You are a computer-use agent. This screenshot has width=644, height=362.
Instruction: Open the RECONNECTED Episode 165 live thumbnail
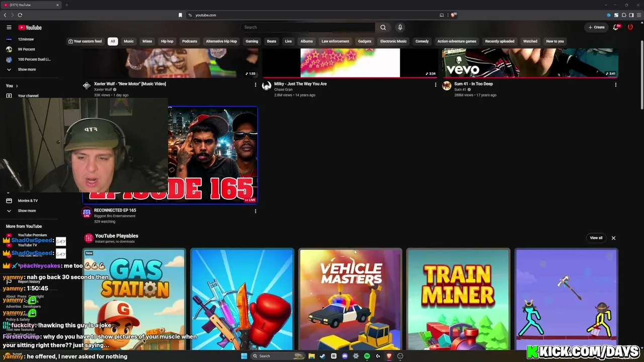point(213,155)
